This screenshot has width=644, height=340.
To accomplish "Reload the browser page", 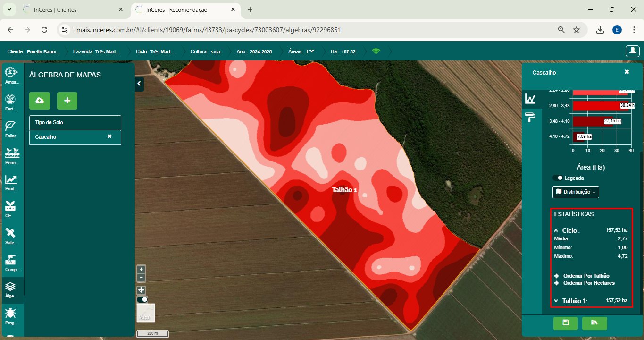I will coord(44,30).
